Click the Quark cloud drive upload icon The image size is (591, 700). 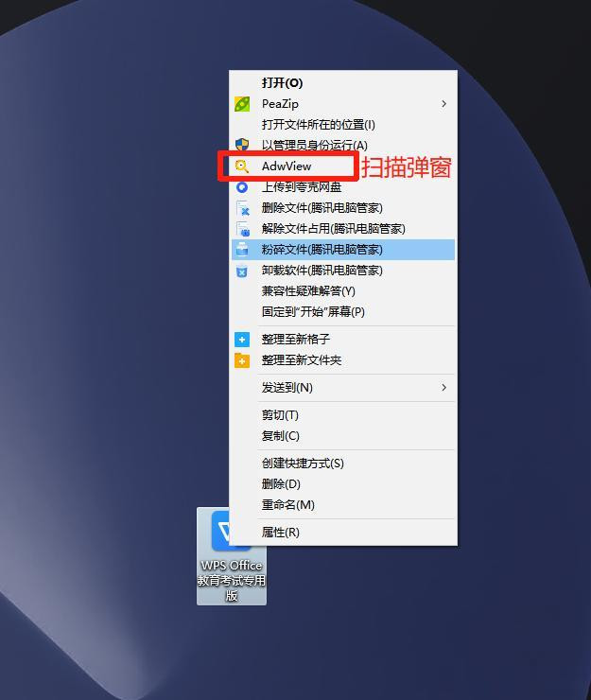coord(242,187)
